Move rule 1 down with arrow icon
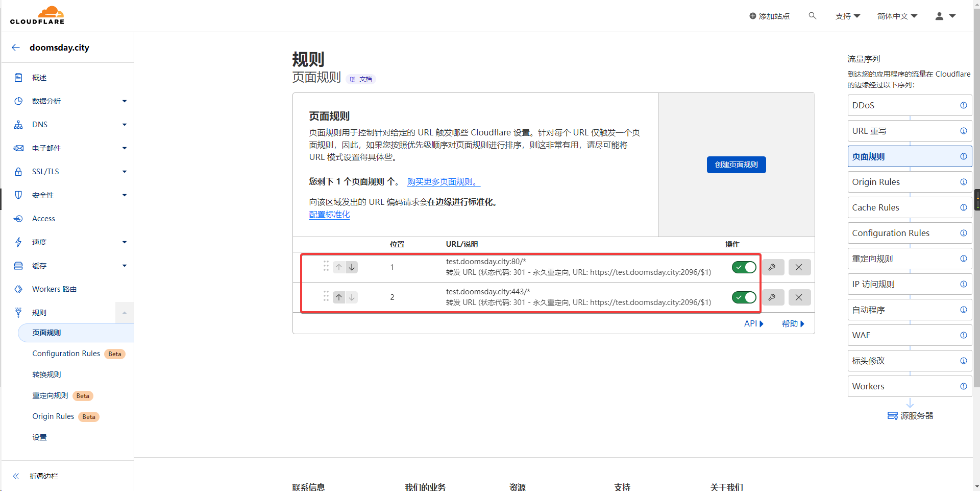980x491 pixels. coord(352,267)
